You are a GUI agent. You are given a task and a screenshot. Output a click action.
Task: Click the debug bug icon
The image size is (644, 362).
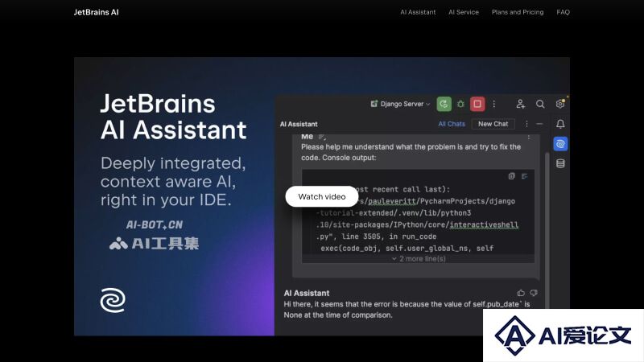460,104
